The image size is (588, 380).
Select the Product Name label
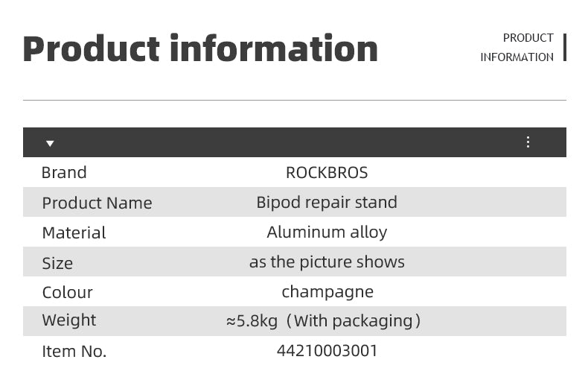coord(97,203)
